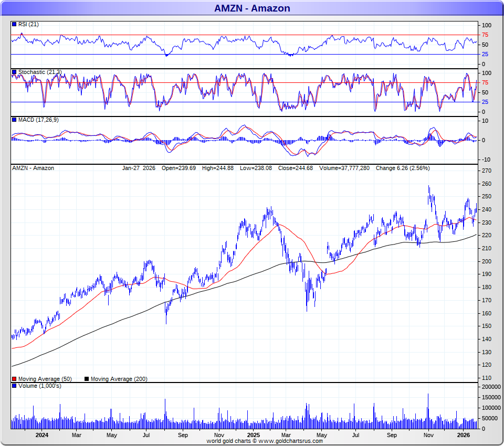Click the 200000 volume axis label
Viewport: 504px width, 446px height.
pyautogui.click(x=491, y=387)
